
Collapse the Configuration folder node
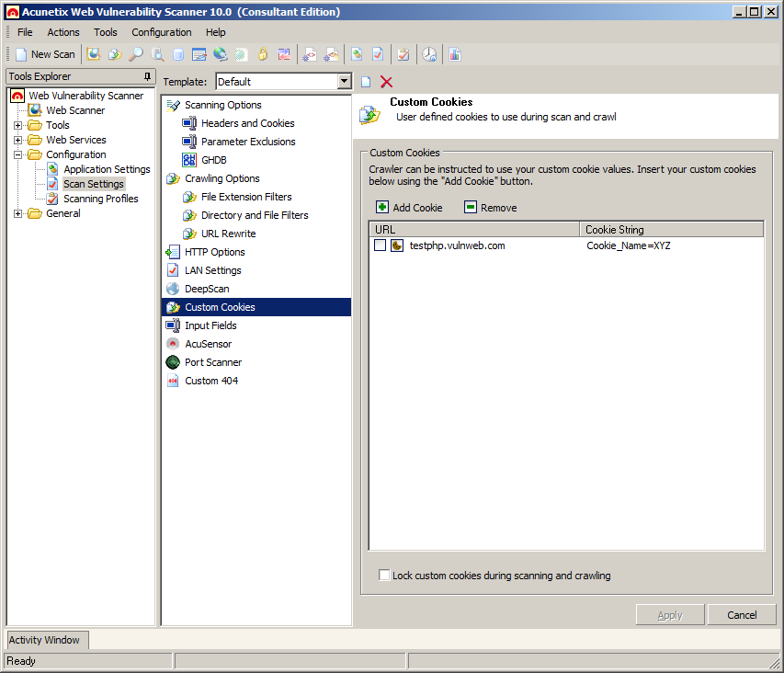point(18,155)
